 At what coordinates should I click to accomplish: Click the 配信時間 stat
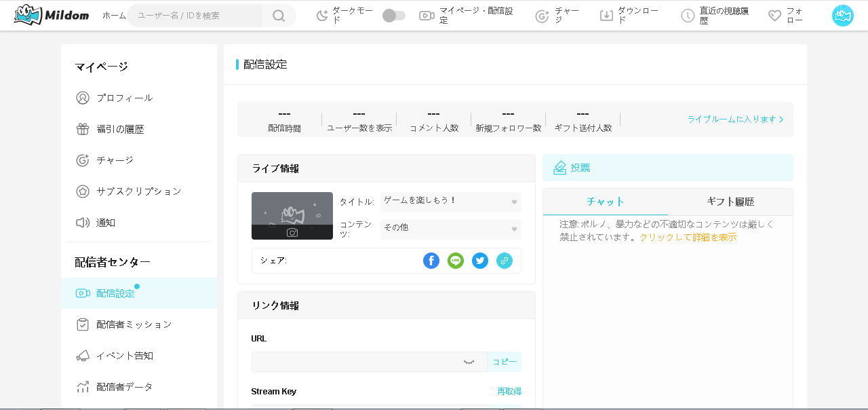pyautogui.click(x=284, y=120)
